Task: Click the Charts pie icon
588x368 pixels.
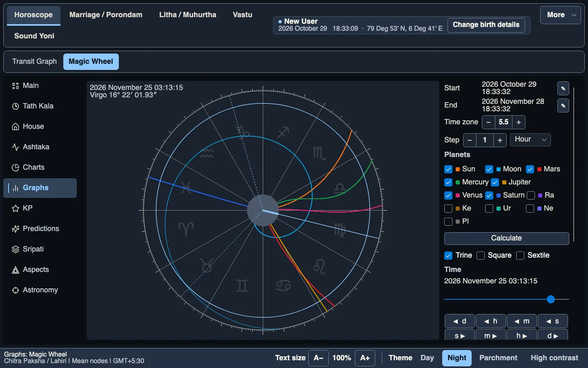Action: (16, 168)
